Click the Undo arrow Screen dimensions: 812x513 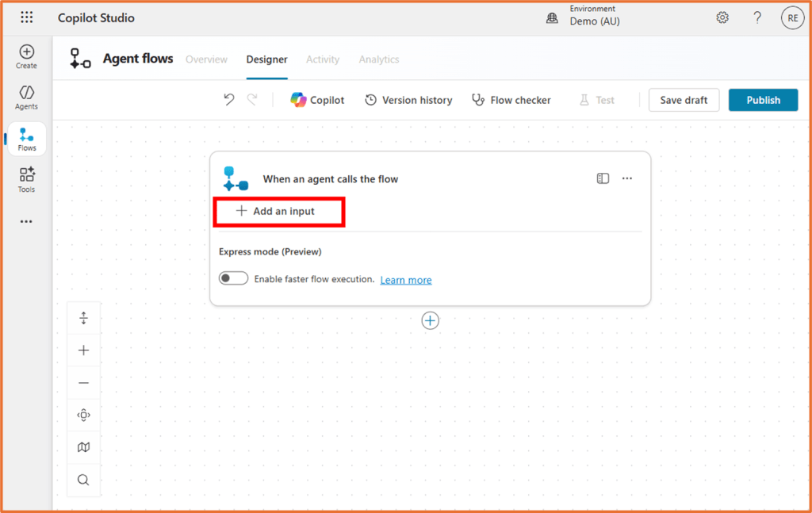229,100
